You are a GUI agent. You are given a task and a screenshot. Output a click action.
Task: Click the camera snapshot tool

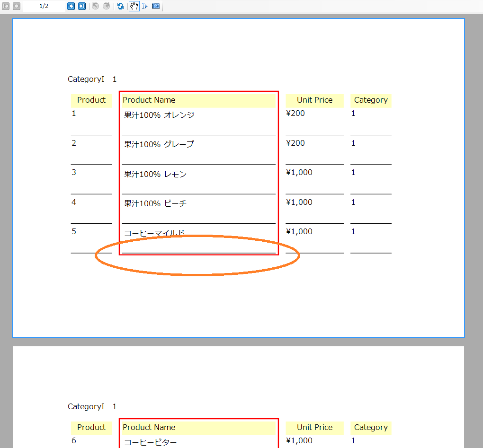(x=156, y=6)
